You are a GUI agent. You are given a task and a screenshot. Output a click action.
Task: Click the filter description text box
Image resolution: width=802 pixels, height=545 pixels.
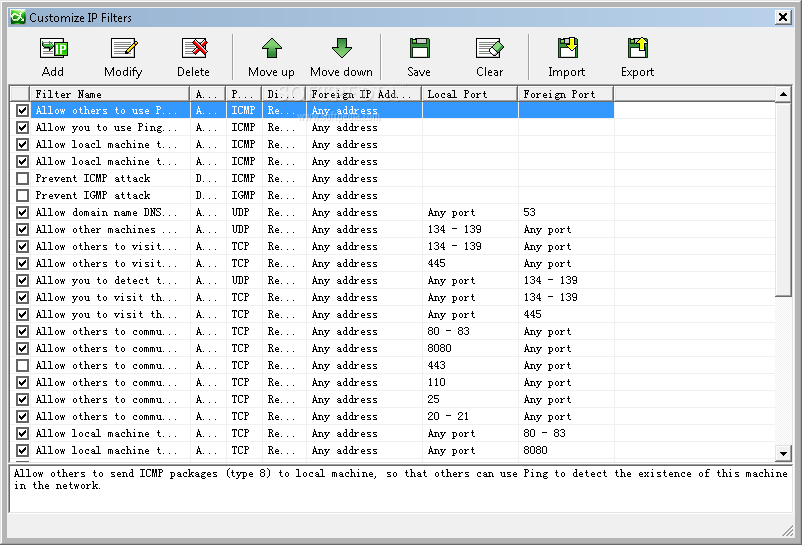[401, 489]
